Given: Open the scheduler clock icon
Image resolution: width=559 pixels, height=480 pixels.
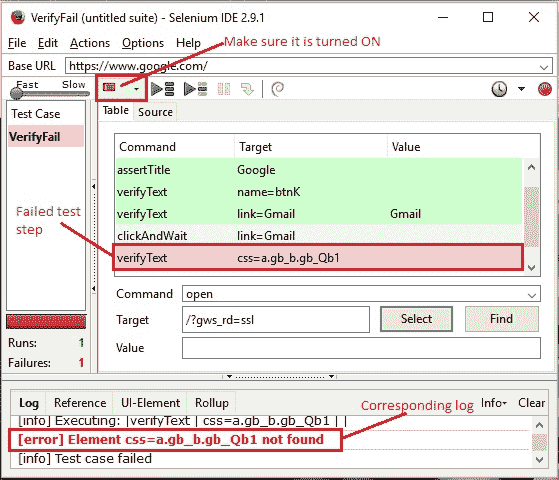Looking at the screenshot, I should (499, 89).
